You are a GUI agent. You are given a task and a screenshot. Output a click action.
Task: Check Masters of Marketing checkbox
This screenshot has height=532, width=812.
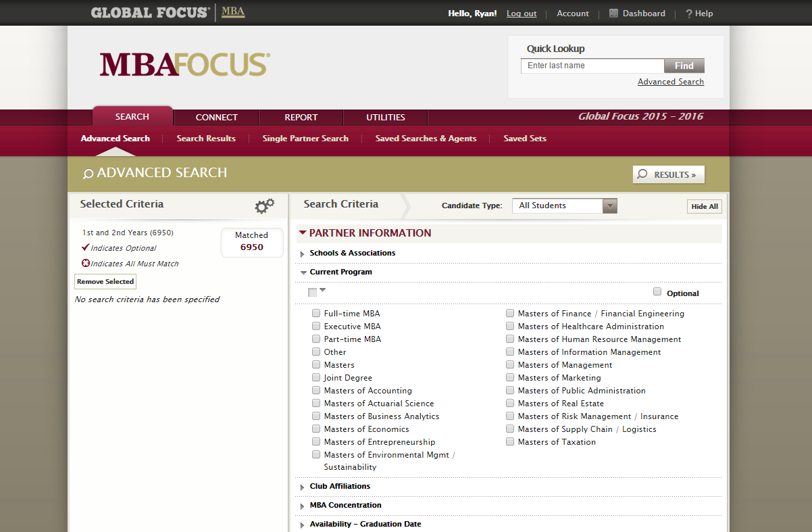coord(510,378)
